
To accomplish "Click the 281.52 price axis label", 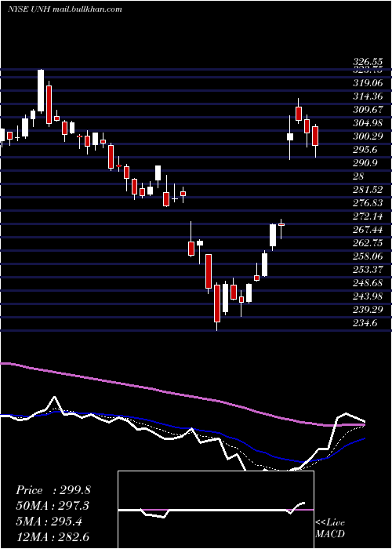I will click(368, 190).
